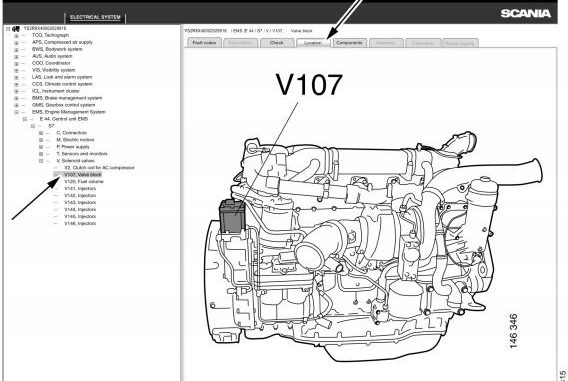The image size is (568, 381).
Task: Click the V107 valve block in the engine diagram
Action: (x=232, y=216)
